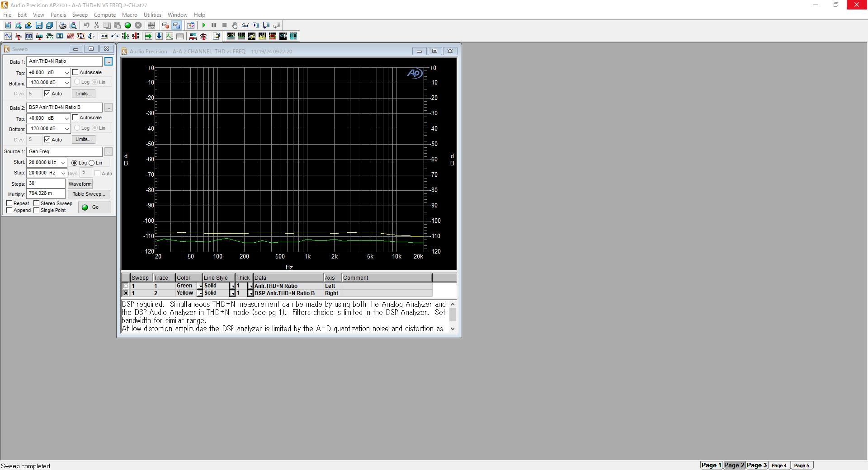Click the Print icon
This screenshot has height=470, width=868.
[x=63, y=25]
